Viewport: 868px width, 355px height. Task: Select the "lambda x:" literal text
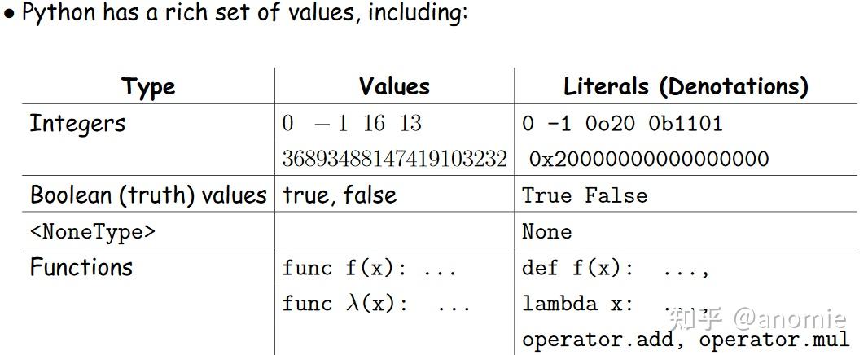[577, 304]
